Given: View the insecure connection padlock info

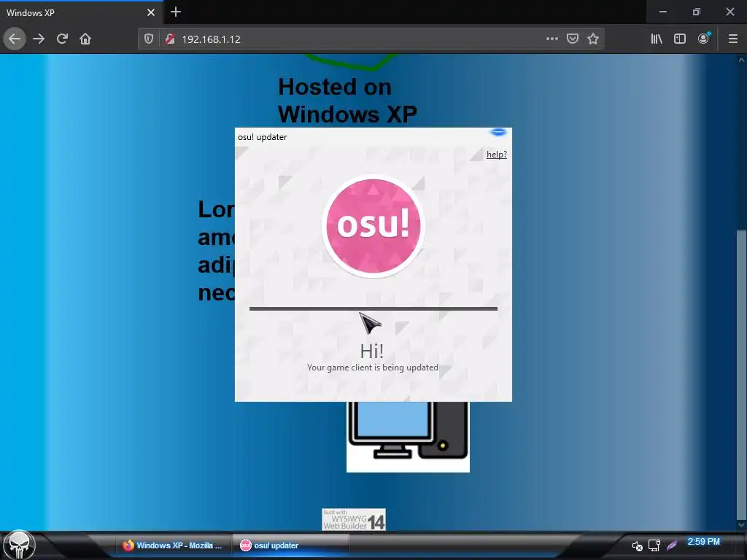Looking at the screenshot, I should (169, 39).
